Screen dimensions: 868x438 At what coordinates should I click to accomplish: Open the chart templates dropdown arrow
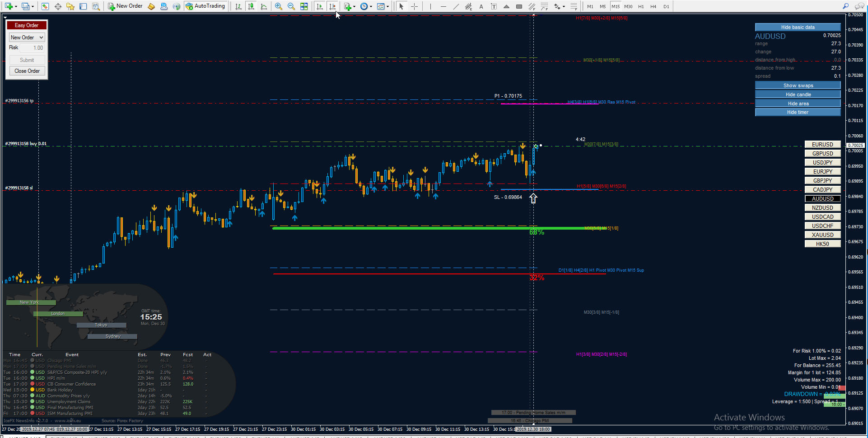tap(388, 6)
